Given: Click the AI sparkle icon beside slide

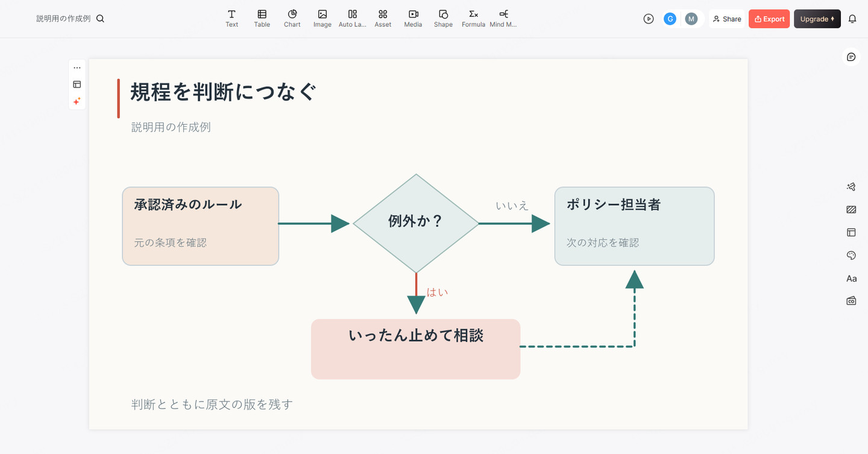Looking at the screenshot, I should coord(77,101).
